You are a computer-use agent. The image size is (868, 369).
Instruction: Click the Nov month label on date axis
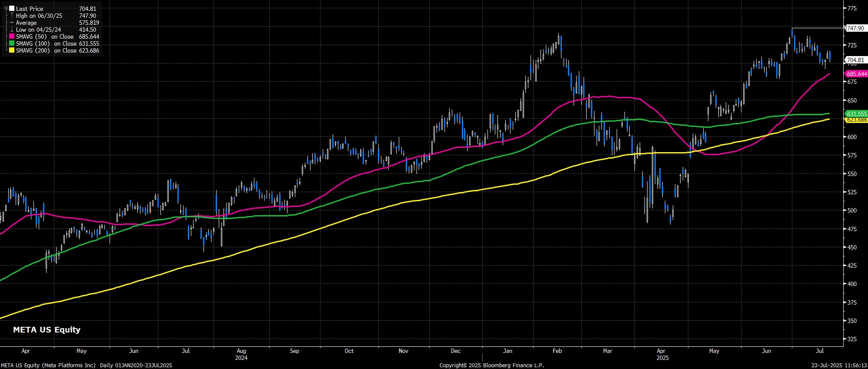[x=403, y=351]
